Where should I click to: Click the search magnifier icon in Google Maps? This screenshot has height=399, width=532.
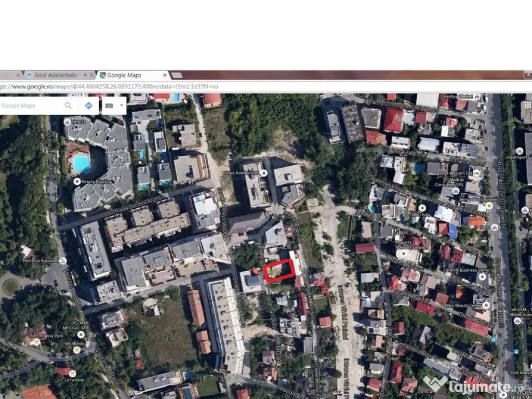[68, 105]
